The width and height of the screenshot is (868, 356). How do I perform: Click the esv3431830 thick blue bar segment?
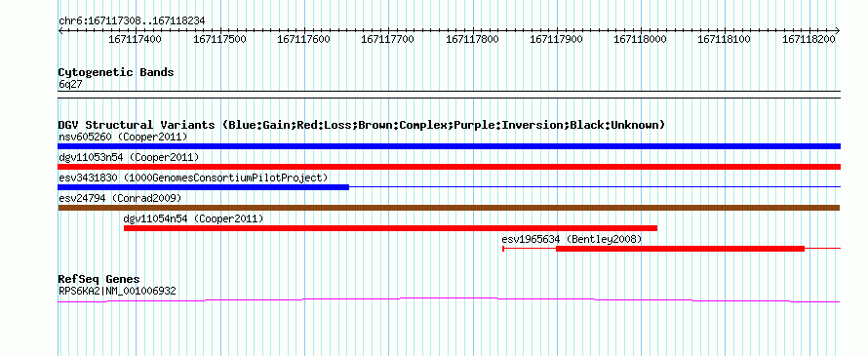[203, 187]
